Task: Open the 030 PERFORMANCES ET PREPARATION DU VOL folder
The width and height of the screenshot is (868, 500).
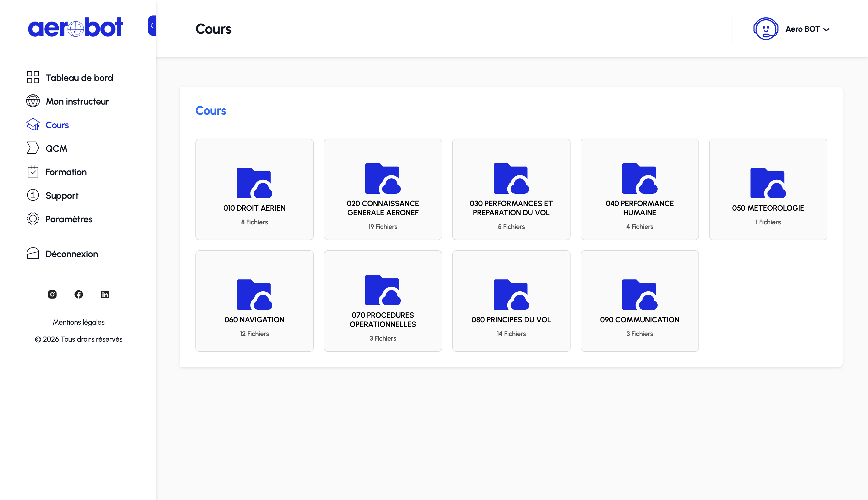Action: [511, 189]
